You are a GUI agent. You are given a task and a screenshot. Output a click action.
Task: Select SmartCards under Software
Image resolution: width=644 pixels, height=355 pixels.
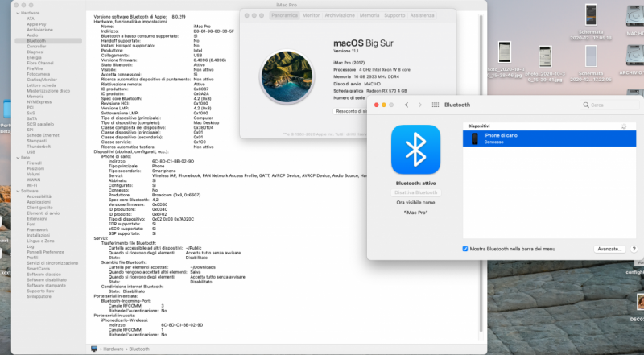(39, 269)
